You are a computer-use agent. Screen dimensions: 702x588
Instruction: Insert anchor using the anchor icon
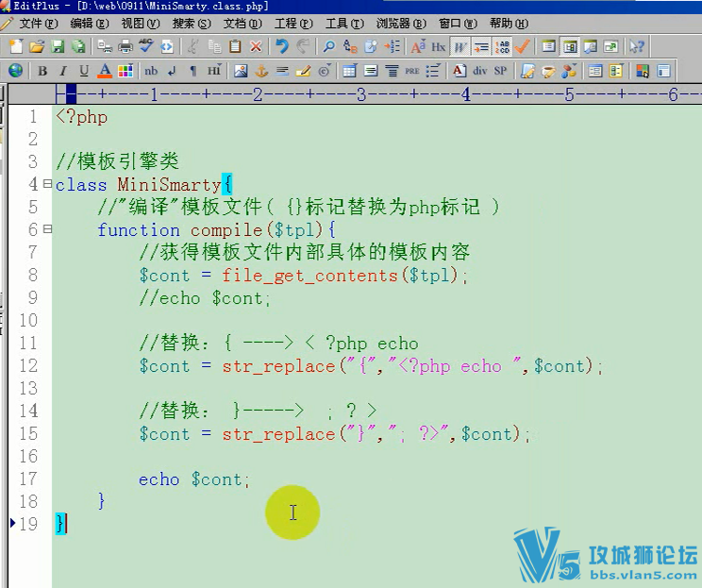click(x=261, y=71)
